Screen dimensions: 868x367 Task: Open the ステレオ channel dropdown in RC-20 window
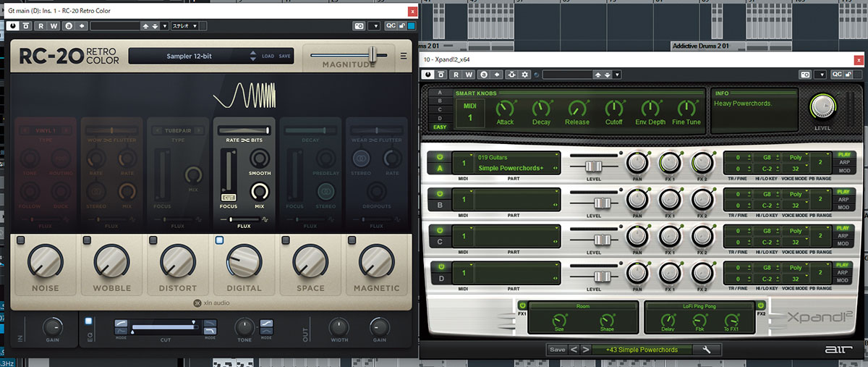click(187, 26)
